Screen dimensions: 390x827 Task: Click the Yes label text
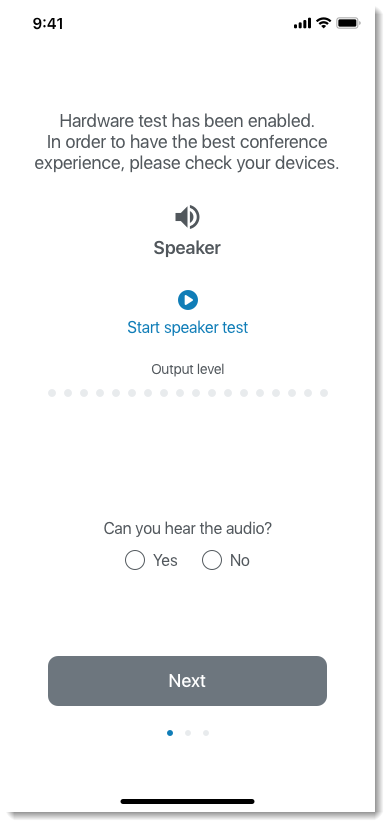pos(165,560)
